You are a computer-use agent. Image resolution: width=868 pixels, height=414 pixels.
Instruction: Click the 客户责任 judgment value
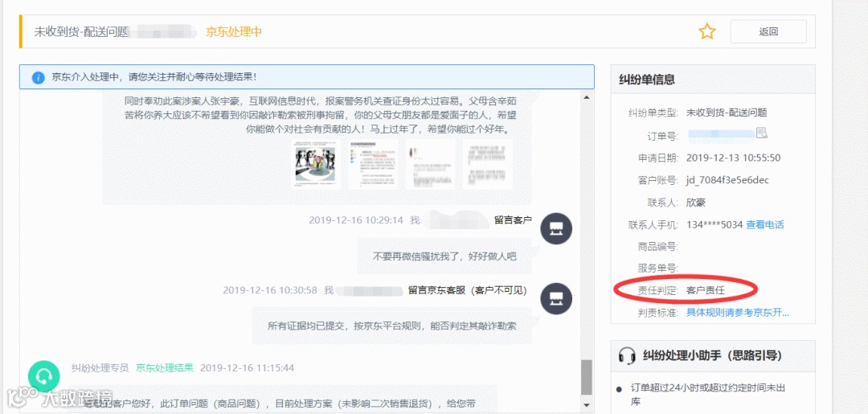pos(706,290)
